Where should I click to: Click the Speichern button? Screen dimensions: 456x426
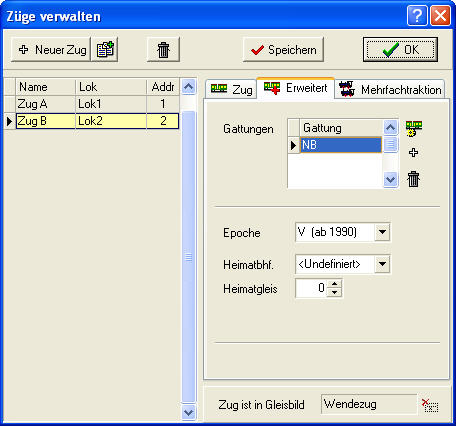click(283, 50)
